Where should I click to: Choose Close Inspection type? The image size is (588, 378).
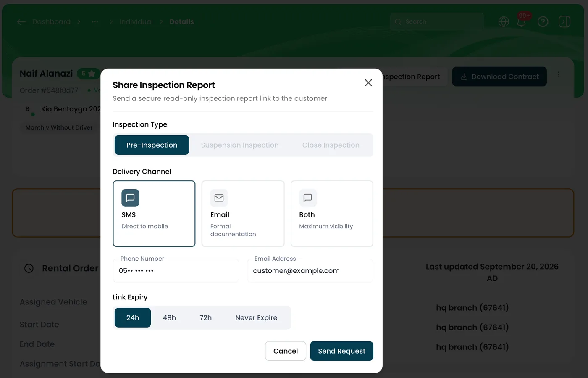331,145
